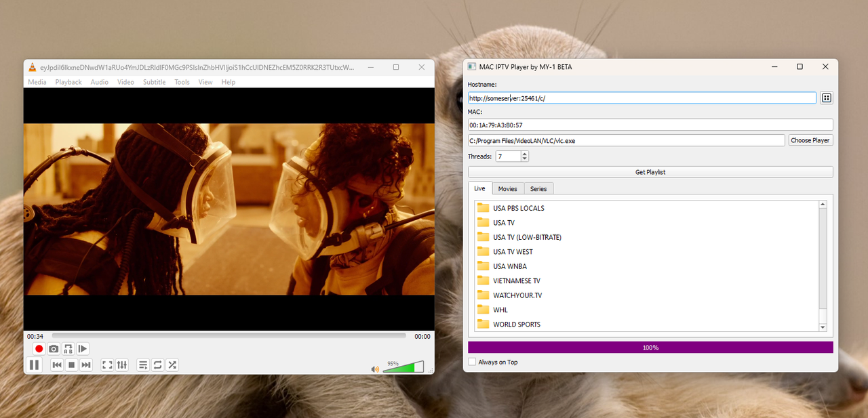Toggle shuffle random playback in VLC
Image resolution: width=868 pixels, height=418 pixels.
tap(172, 365)
